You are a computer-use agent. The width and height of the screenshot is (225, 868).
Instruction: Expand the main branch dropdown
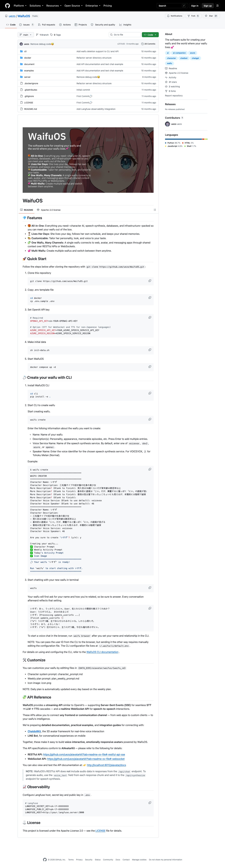click(26, 35)
